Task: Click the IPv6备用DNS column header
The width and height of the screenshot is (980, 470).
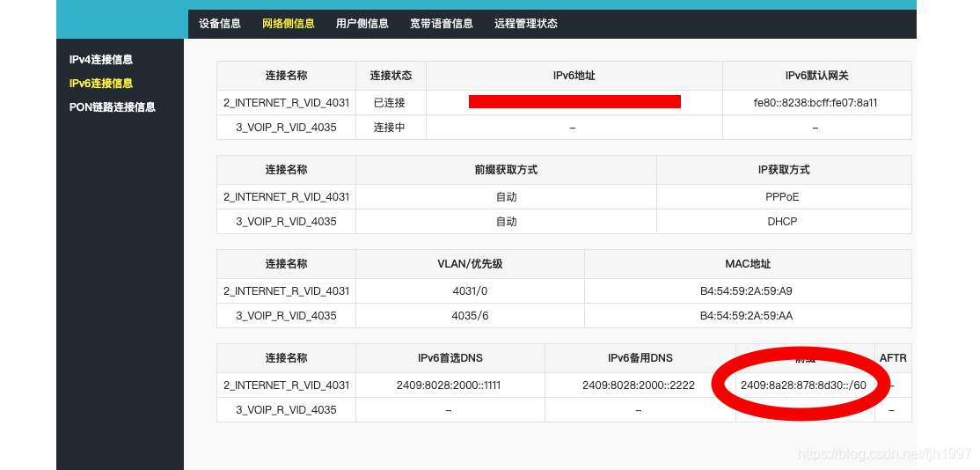Action: (640, 358)
